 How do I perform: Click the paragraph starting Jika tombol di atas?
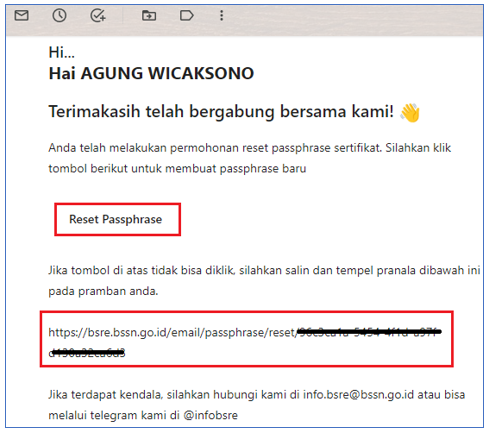point(264,280)
